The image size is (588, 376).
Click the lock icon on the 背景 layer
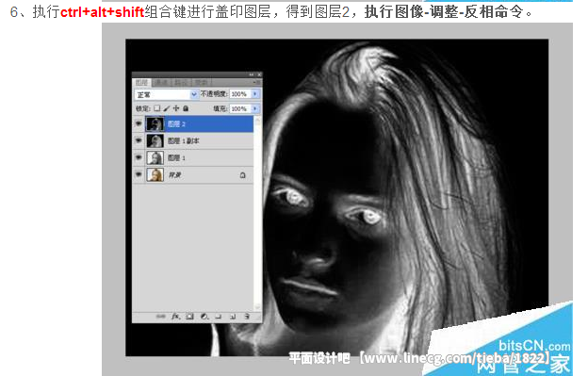242,175
